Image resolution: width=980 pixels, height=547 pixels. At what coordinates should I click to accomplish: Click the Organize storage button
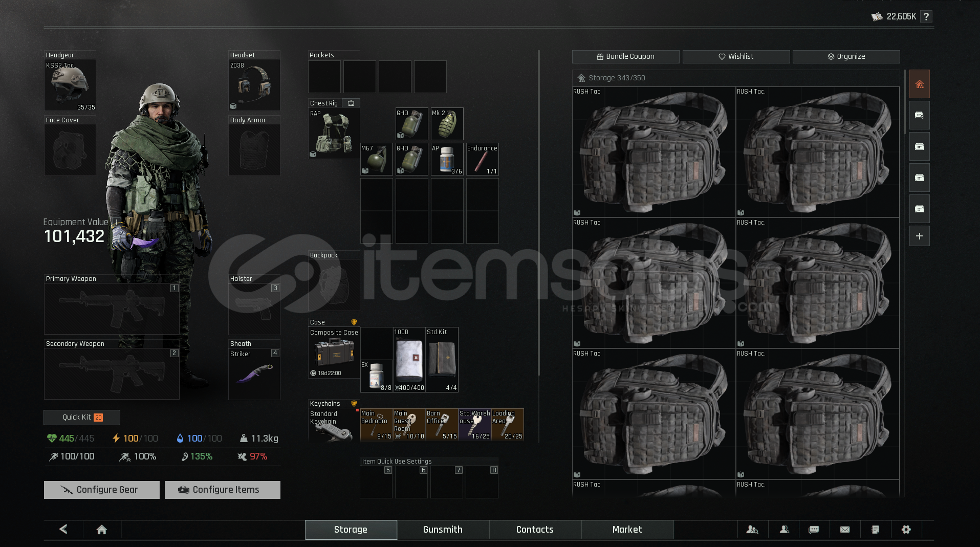(846, 56)
